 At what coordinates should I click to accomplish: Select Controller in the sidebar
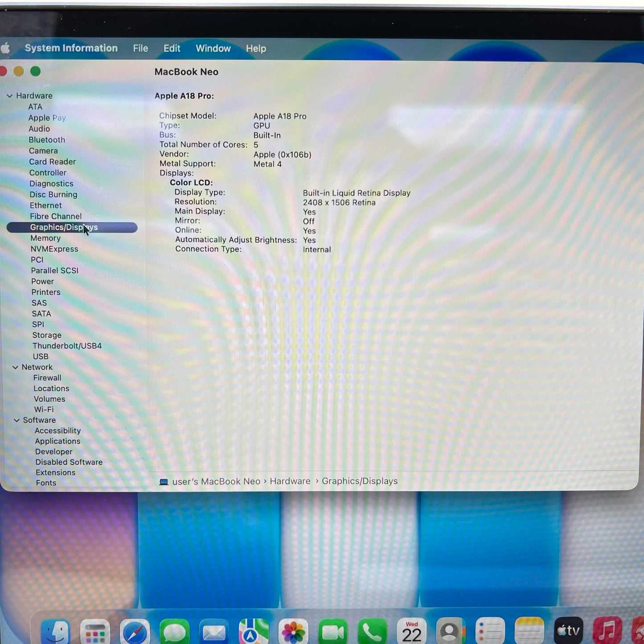tap(48, 172)
